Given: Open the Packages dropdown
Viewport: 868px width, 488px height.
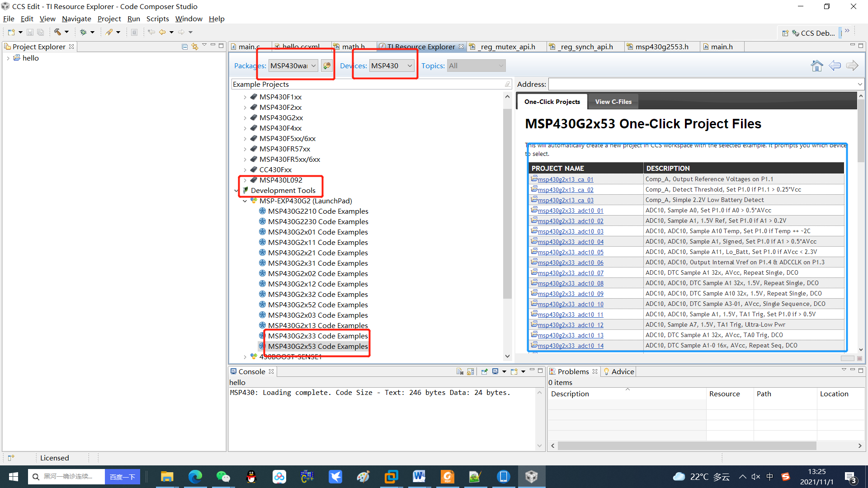Looking at the screenshot, I should [313, 66].
